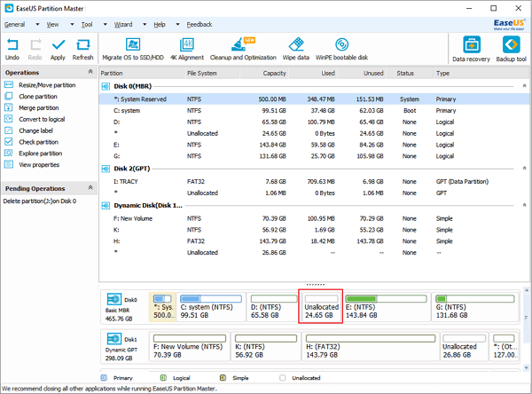Image resolution: width=532 pixels, height=394 pixels.
Task: Open Cleanup and Optimization
Action: [243, 49]
